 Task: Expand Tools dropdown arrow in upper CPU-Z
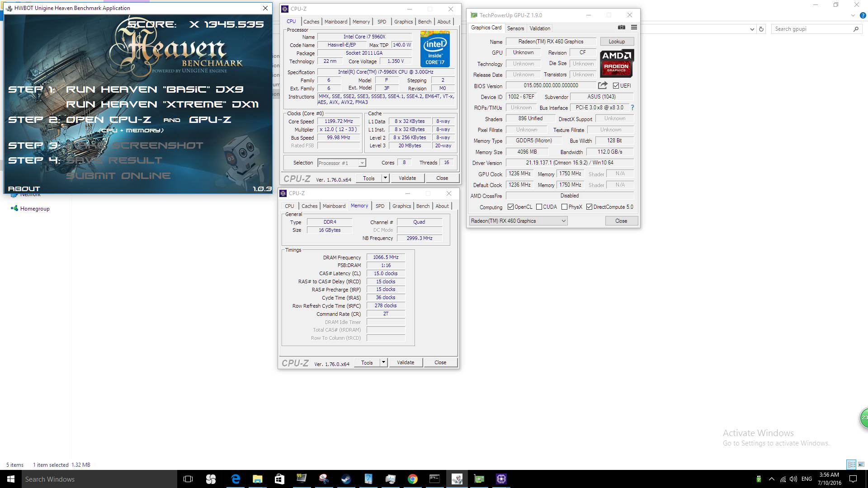pos(385,178)
